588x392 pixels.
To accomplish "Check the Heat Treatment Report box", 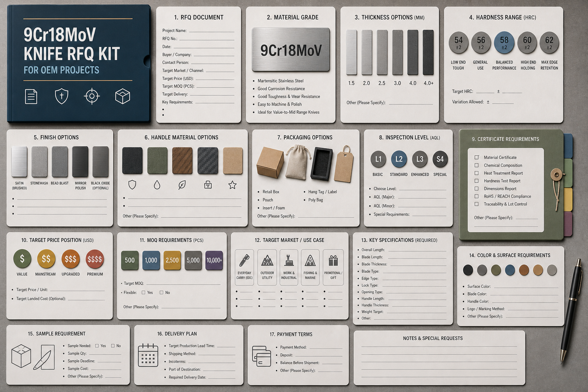I will coord(477,173).
